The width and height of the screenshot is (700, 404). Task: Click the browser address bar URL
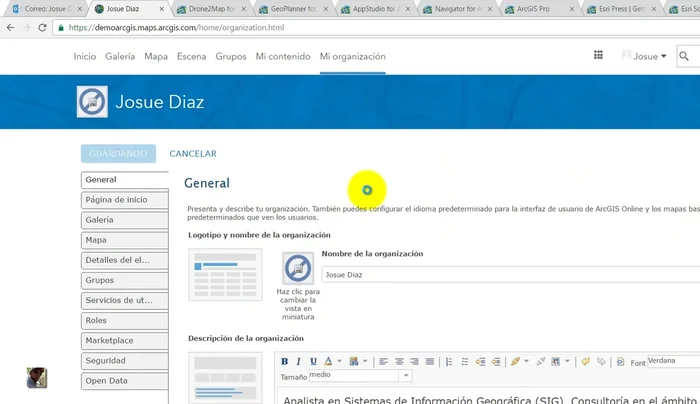click(x=176, y=28)
